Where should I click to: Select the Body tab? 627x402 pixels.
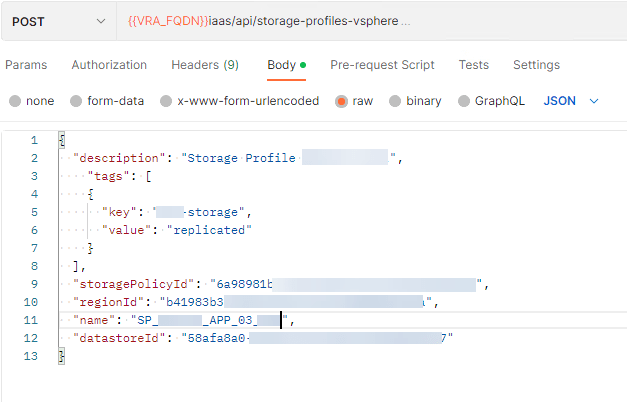(x=281, y=65)
